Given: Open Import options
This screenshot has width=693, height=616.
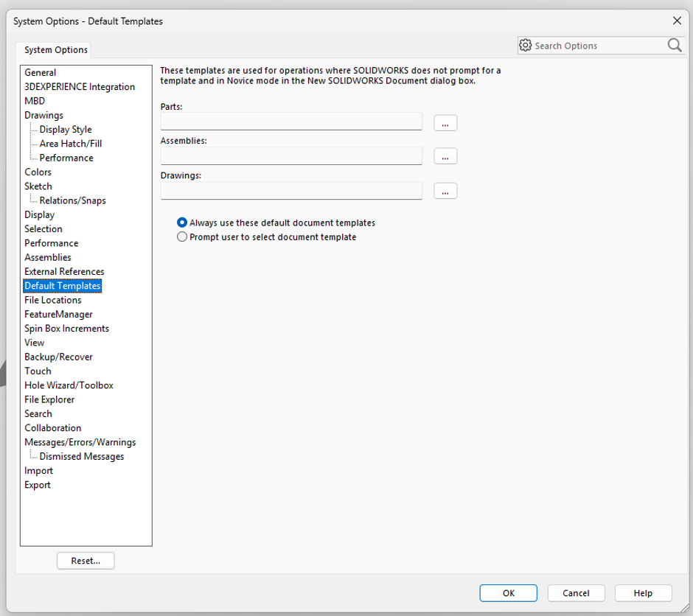Looking at the screenshot, I should [x=38, y=470].
